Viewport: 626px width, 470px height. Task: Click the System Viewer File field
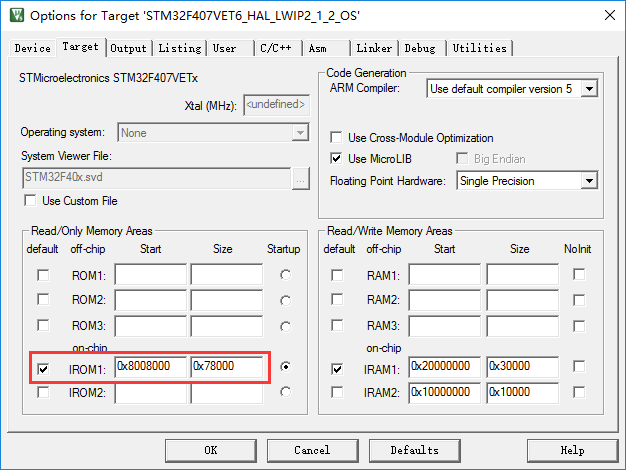(x=156, y=178)
